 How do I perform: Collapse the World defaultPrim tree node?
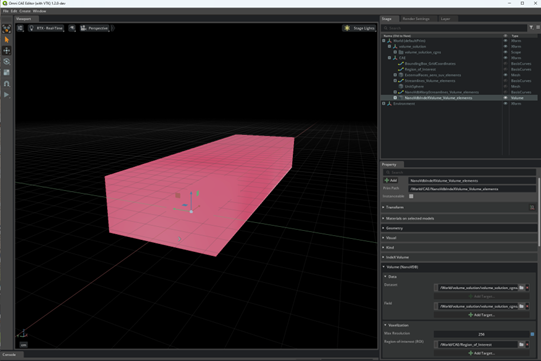(x=384, y=41)
